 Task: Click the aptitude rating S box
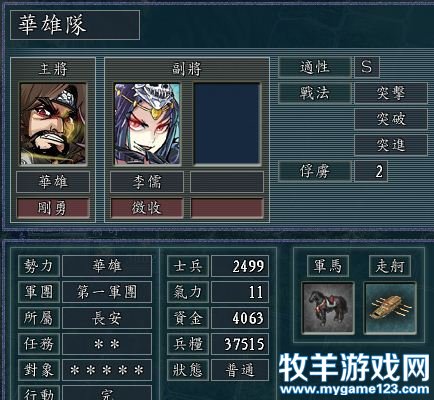pyautogui.click(x=367, y=67)
